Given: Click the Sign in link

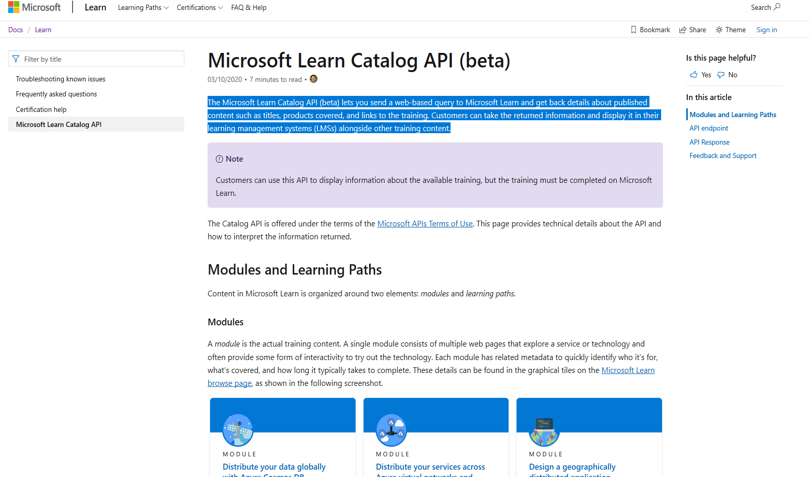Looking at the screenshot, I should coord(767,29).
